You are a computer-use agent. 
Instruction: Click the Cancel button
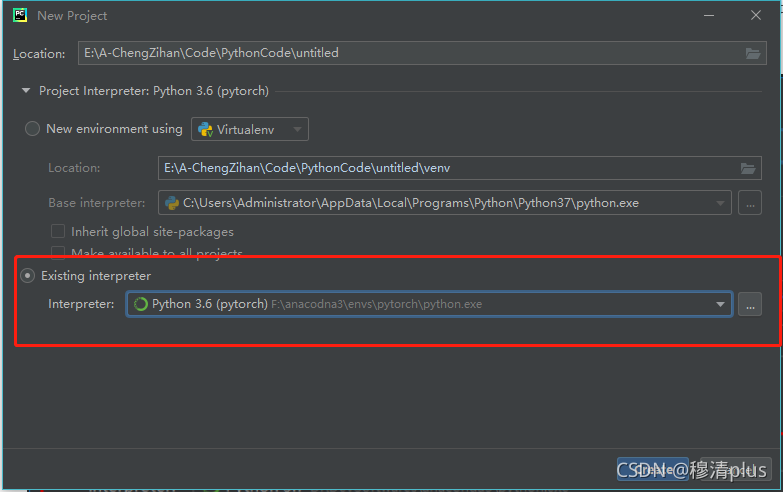[736, 469]
